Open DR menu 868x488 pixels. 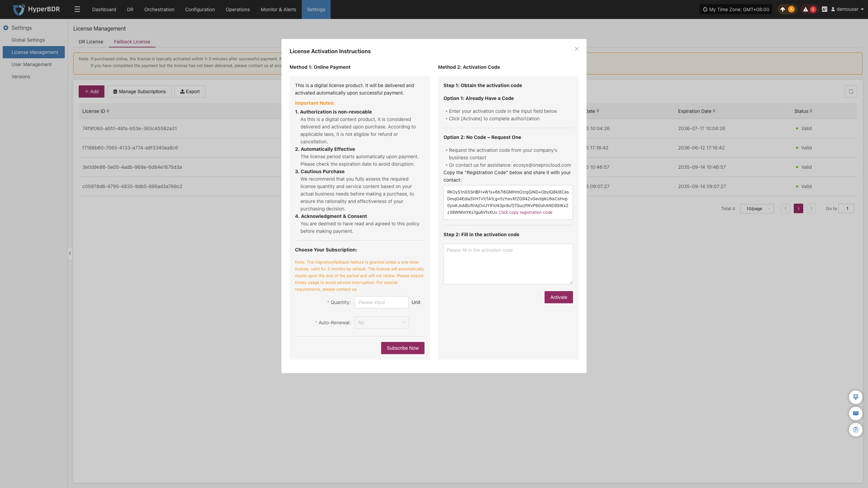[130, 9]
